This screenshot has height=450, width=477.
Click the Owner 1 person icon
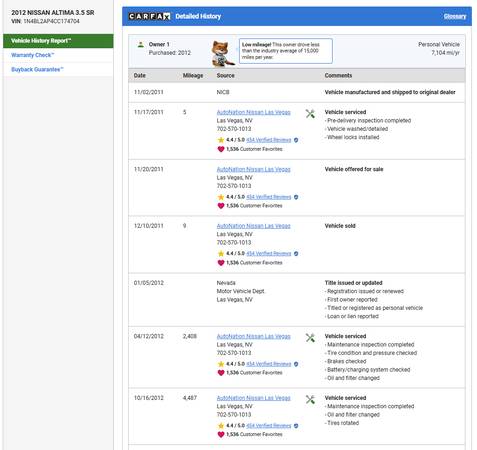tap(141, 44)
